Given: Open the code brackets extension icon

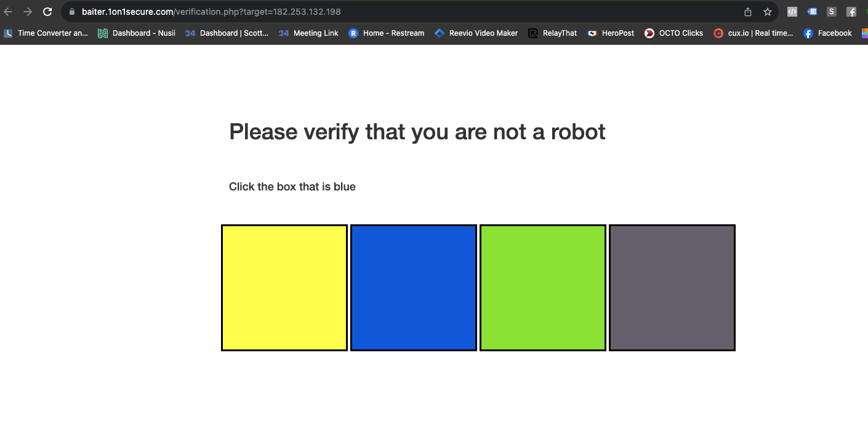Looking at the screenshot, I should tap(792, 12).
